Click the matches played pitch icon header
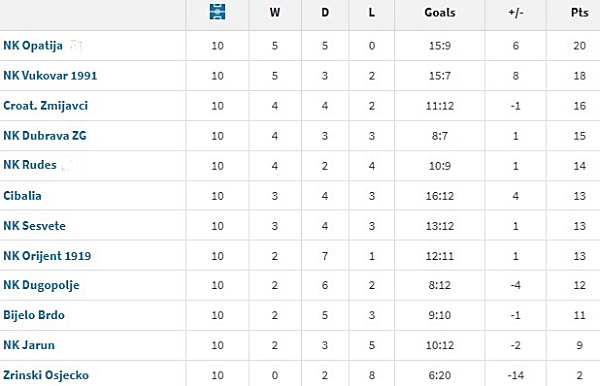 (x=217, y=12)
